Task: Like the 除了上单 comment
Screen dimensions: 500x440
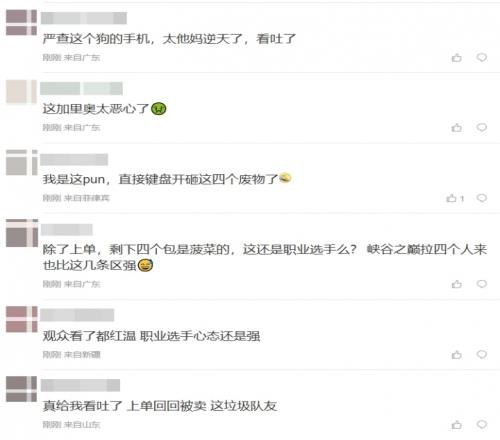Action: pyautogui.click(x=457, y=284)
